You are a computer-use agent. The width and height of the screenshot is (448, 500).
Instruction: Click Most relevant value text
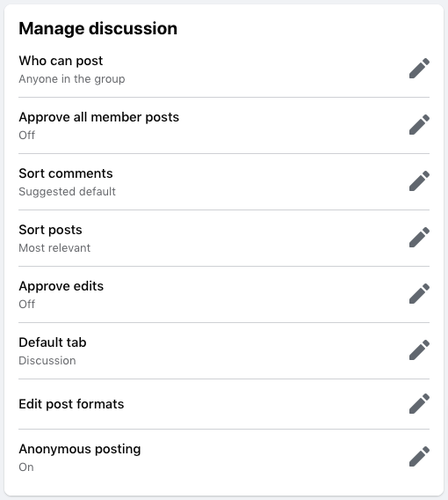54,248
